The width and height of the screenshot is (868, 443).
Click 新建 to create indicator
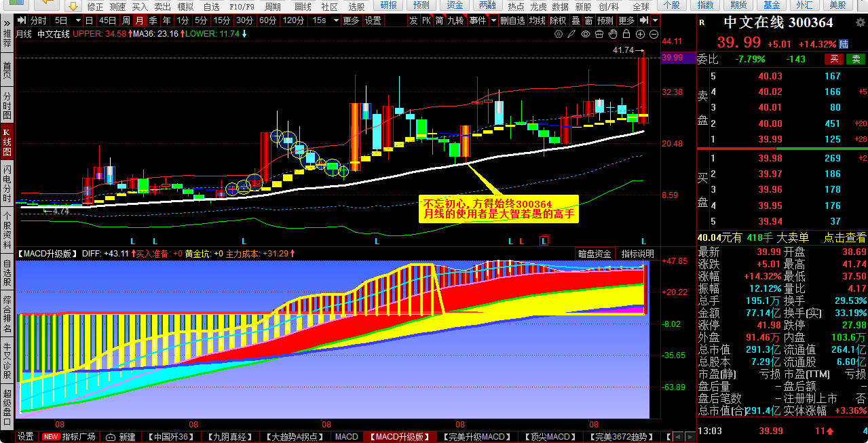pyautogui.click(x=127, y=437)
